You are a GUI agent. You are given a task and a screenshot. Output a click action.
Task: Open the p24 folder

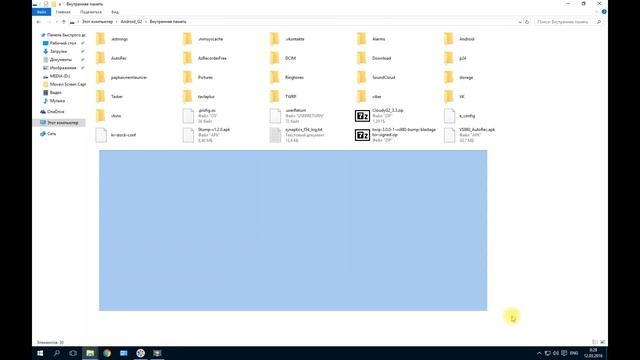pyautogui.click(x=456, y=58)
